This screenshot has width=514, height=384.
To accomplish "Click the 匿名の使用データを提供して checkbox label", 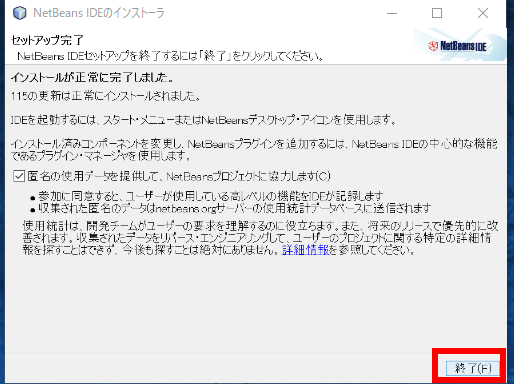I will (x=179, y=176).
